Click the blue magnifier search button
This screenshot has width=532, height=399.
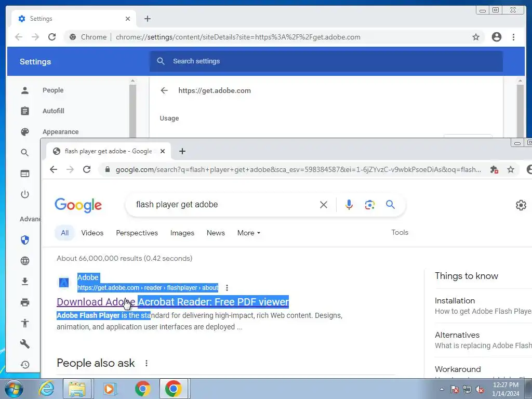click(390, 205)
